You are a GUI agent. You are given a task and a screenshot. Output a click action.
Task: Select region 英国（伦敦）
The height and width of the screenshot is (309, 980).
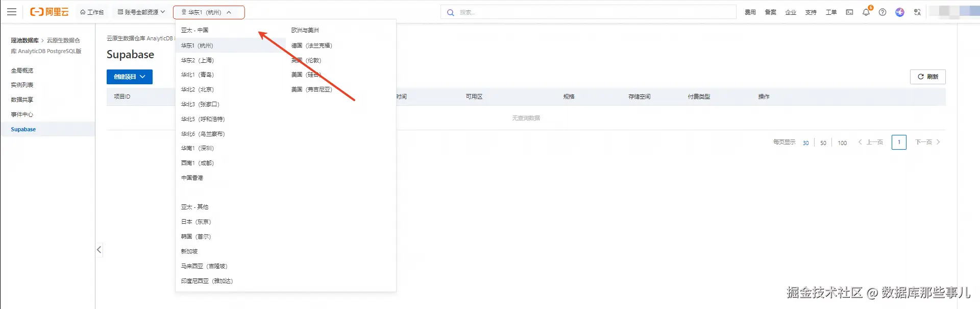click(306, 60)
